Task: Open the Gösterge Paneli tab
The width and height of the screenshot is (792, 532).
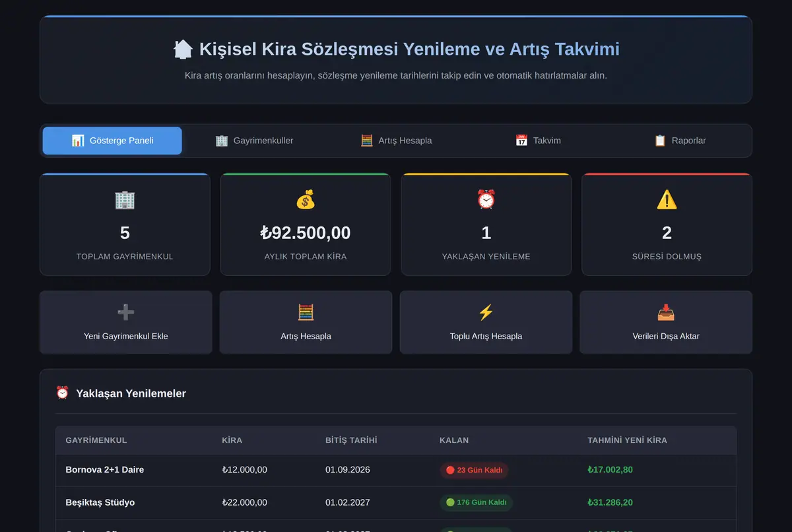Action: coord(112,141)
